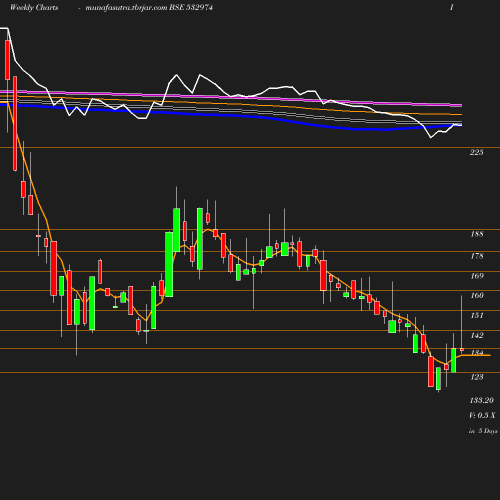Click the 225 price level label
The image size is (500, 500).
coord(476,152)
